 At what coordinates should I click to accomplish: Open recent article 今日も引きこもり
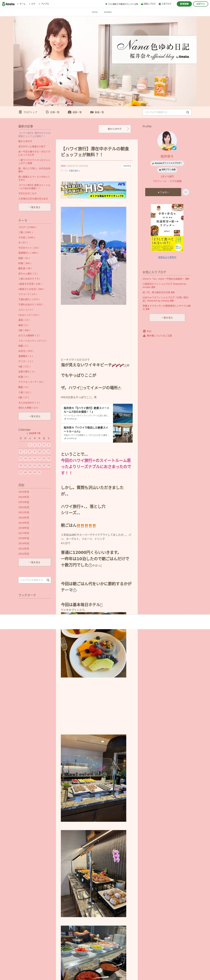(27, 193)
